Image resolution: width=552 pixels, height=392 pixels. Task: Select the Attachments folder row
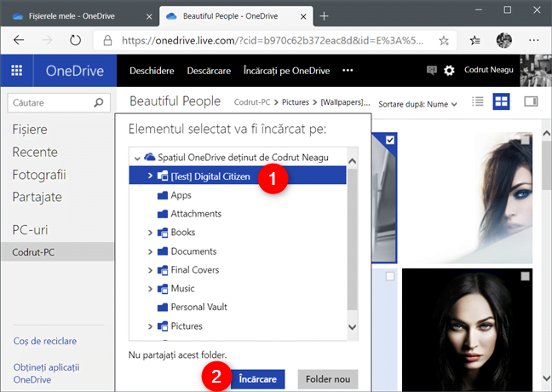pos(238,214)
